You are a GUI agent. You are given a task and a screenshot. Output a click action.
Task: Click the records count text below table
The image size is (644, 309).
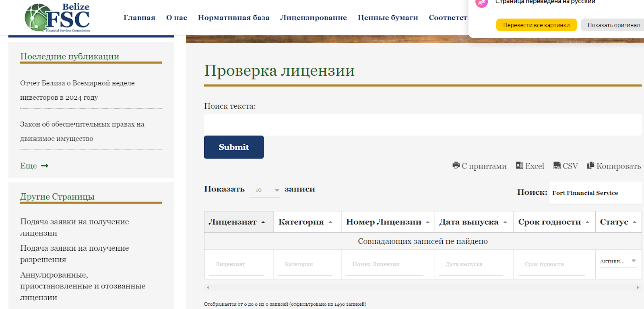285,304
